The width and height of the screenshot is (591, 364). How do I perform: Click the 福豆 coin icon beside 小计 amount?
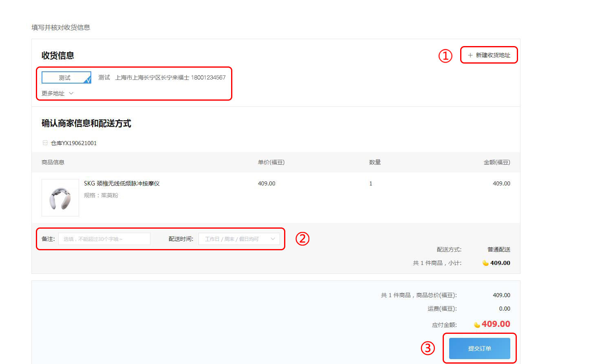click(485, 263)
